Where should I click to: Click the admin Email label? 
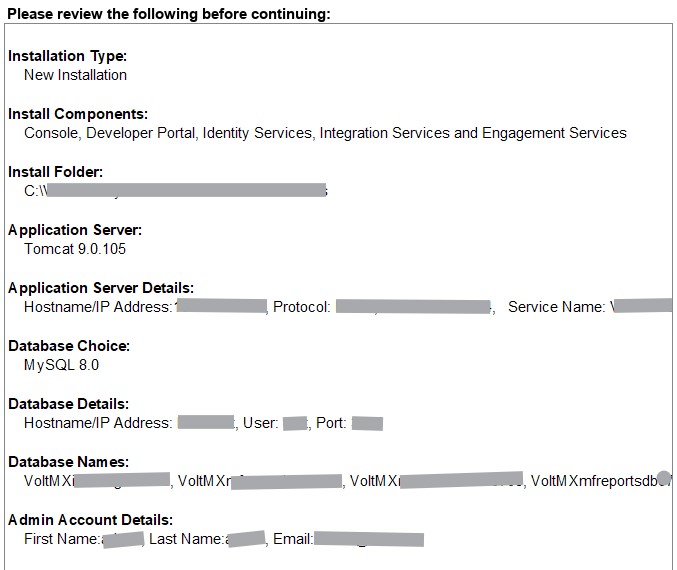coord(292,539)
